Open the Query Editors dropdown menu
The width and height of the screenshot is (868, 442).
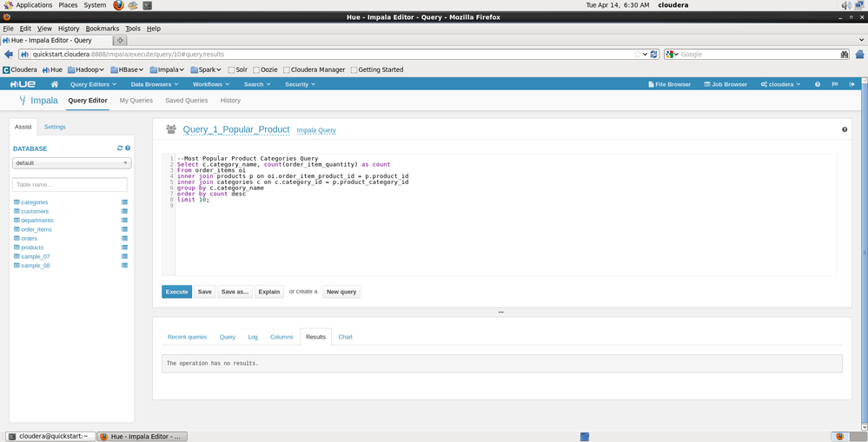[x=92, y=84]
